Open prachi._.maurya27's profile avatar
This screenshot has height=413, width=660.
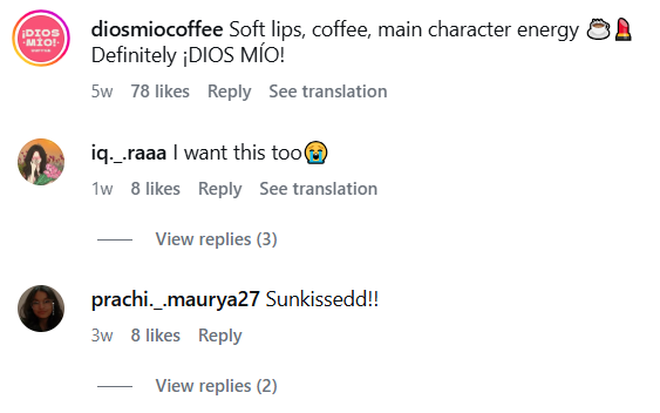(41, 307)
